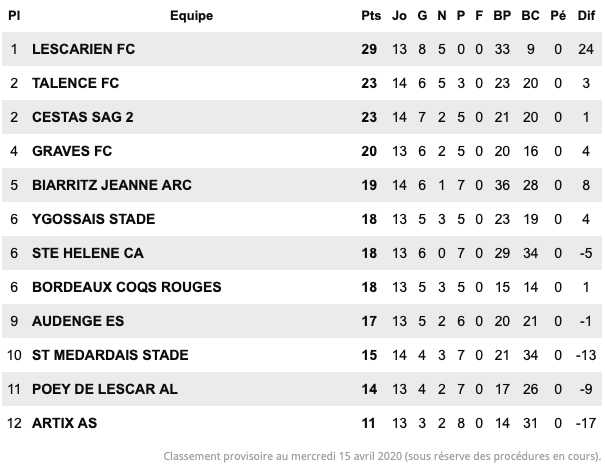Viewport: 605px width, 469px height.
Task: Click the Jo column header
Action: 399,15
